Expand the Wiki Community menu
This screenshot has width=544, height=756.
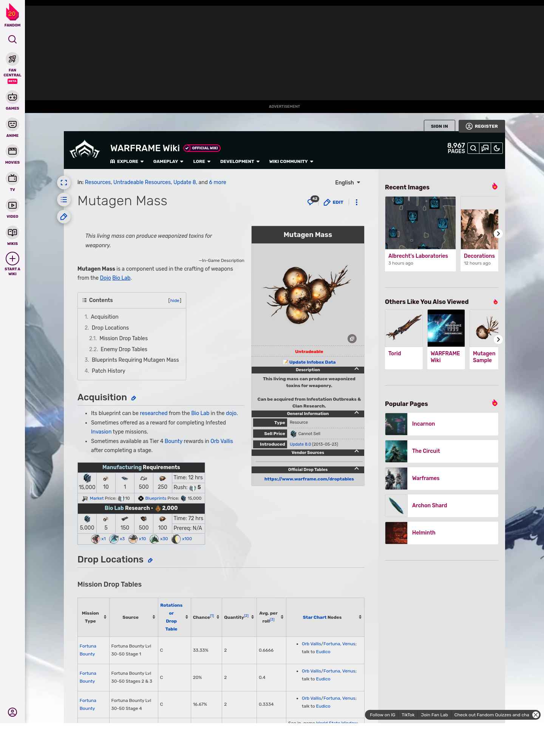pos(291,161)
